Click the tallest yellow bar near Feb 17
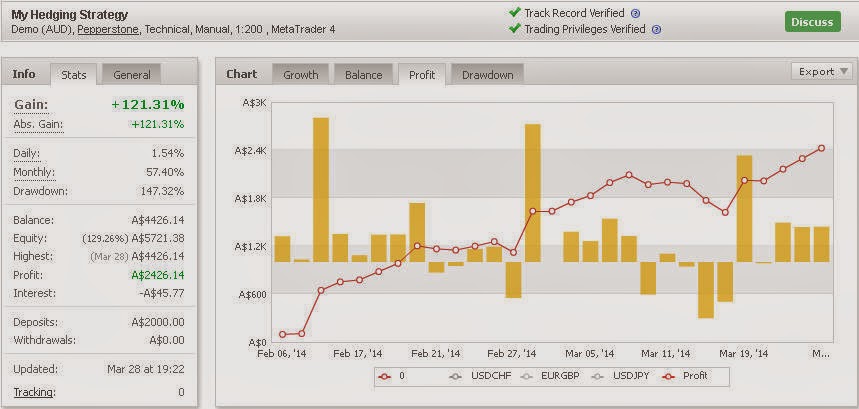Image resolution: width=859 pixels, height=409 pixels. [x=321, y=190]
